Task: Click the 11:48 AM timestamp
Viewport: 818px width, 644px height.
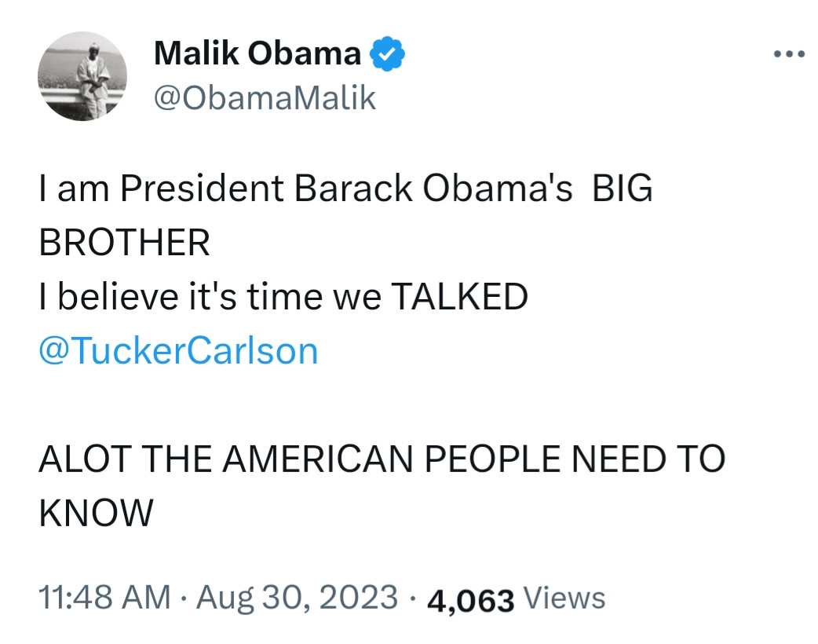Action: [x=104, y=598]
